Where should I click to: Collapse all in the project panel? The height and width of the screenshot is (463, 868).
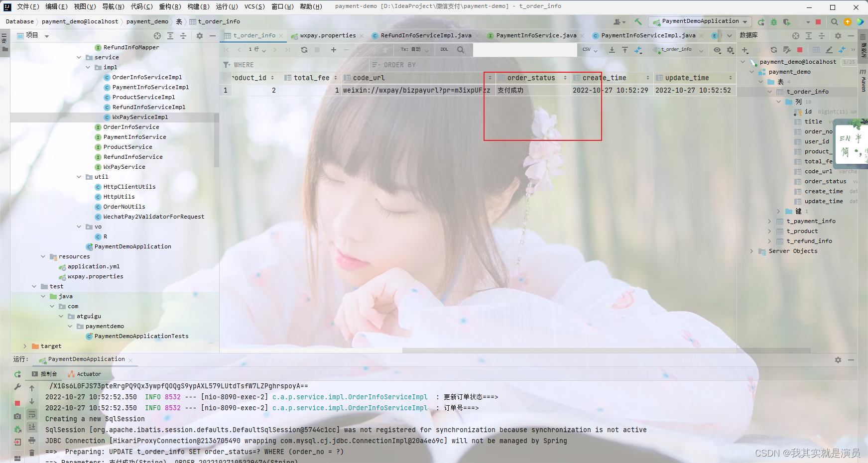click(x=183, y=36)
